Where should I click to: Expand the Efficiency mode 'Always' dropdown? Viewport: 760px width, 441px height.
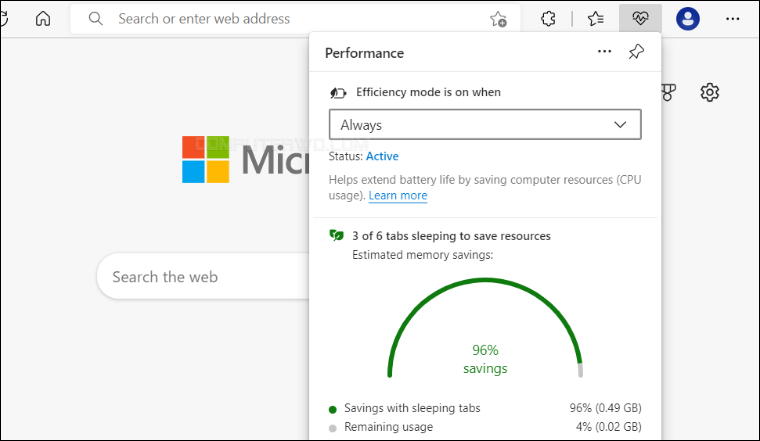(485, 125)
